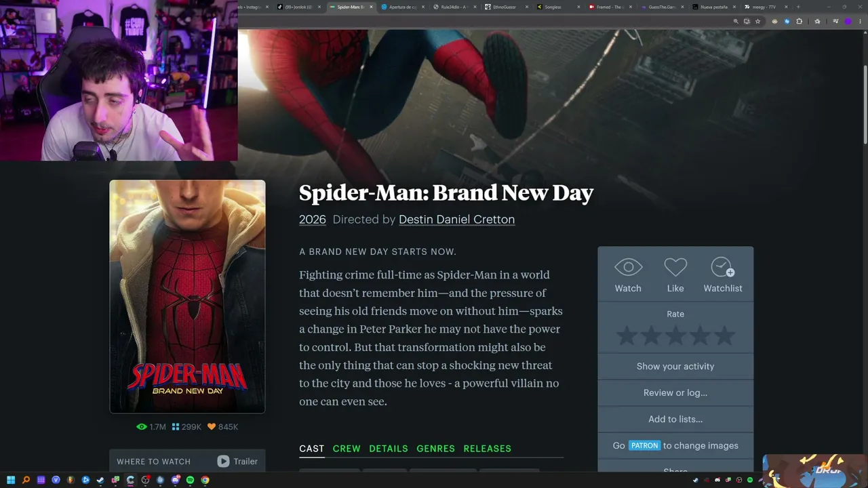Click the page vertical scrollbar
The height and width of the screenshot is (488, 868).
coord(865,105)
